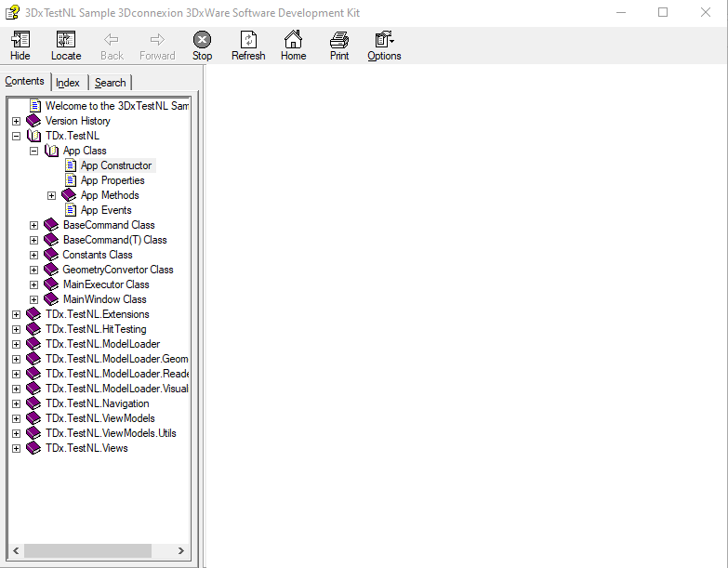Click the contents horizontal scrollbar thumb
This screenshot has width=728, height=568.
[x=87, y=550]
